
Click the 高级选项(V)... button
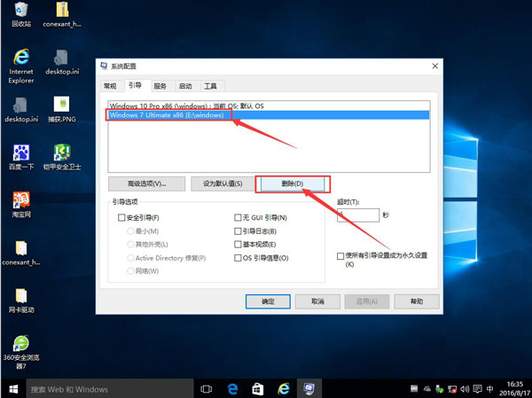coord(146,183)
